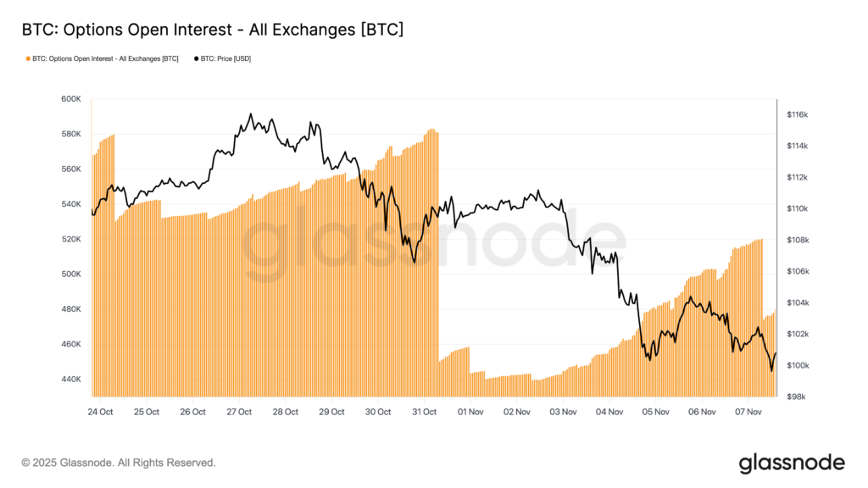Click the 520K left axis label

70,239
